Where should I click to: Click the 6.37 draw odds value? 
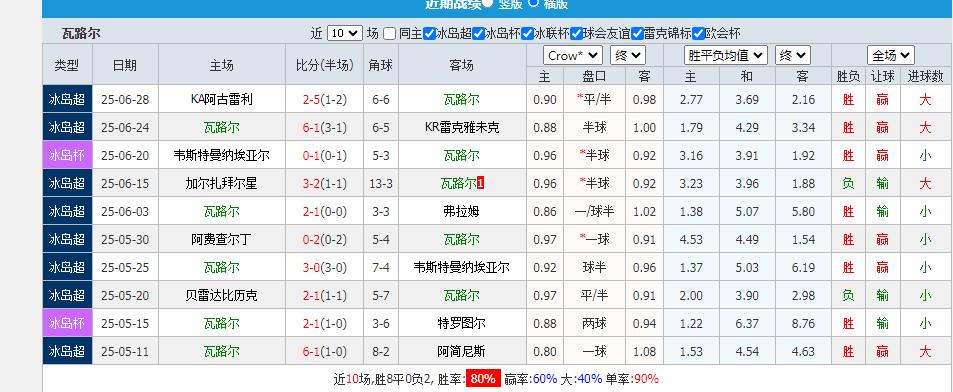pyautogui.click(x=747, y=323)
